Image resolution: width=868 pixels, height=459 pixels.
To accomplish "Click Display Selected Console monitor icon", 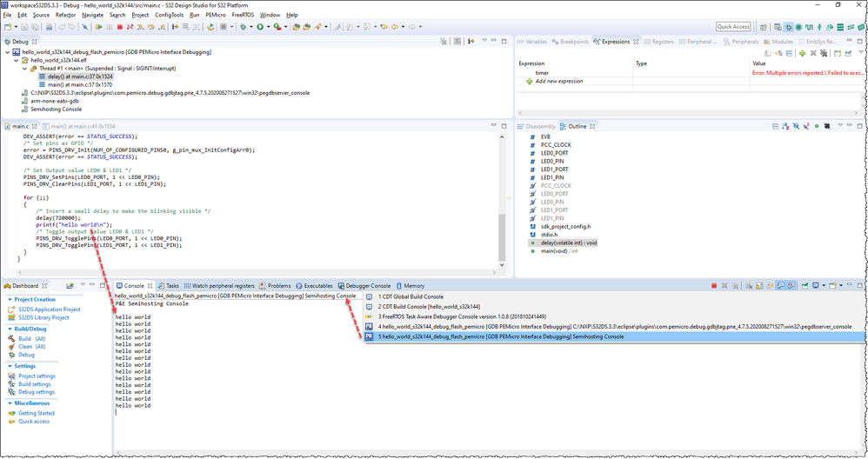I will click(816, 286).
